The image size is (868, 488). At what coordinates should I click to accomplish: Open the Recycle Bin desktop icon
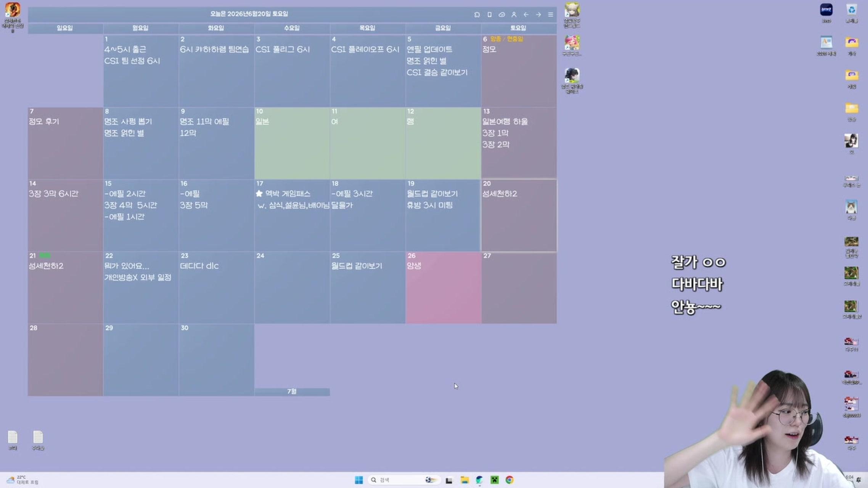click(x=852, y=13)
